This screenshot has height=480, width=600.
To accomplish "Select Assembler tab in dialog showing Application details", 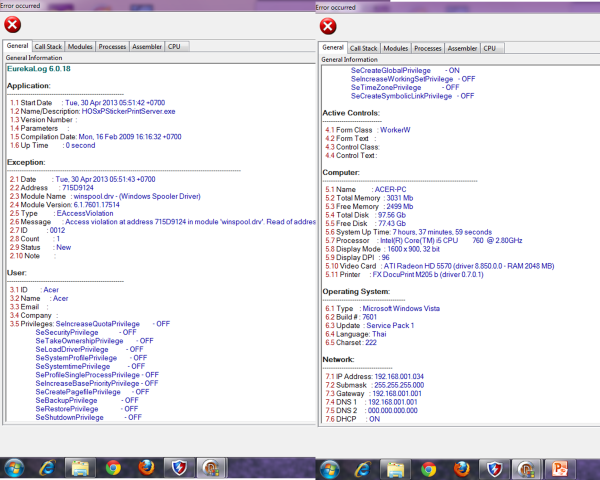I will 147,46.
